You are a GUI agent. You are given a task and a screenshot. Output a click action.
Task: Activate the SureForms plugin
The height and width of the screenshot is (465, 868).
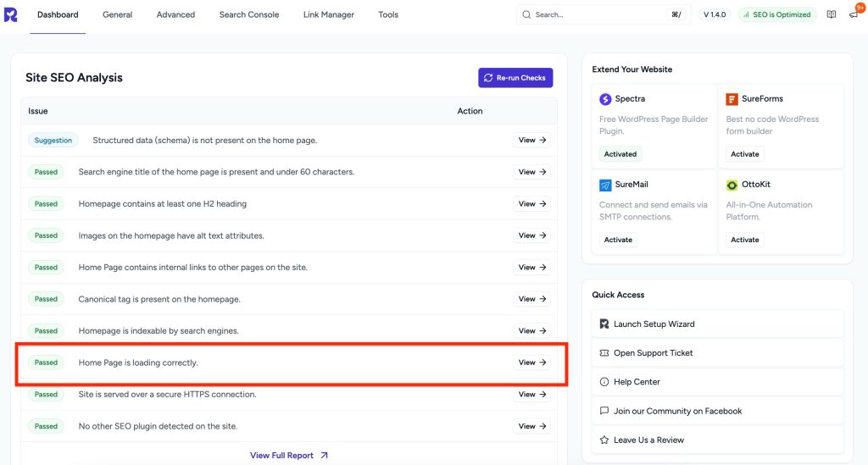click(x=745, y=154)
